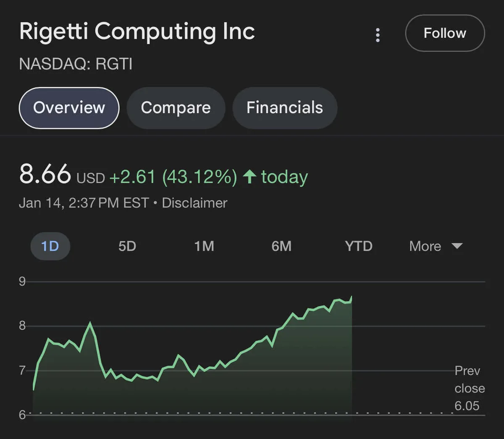Viewport: 504px width, 439px height.
Task: Click the NASDAQ: RGTI ticker text
Action: 76,64
